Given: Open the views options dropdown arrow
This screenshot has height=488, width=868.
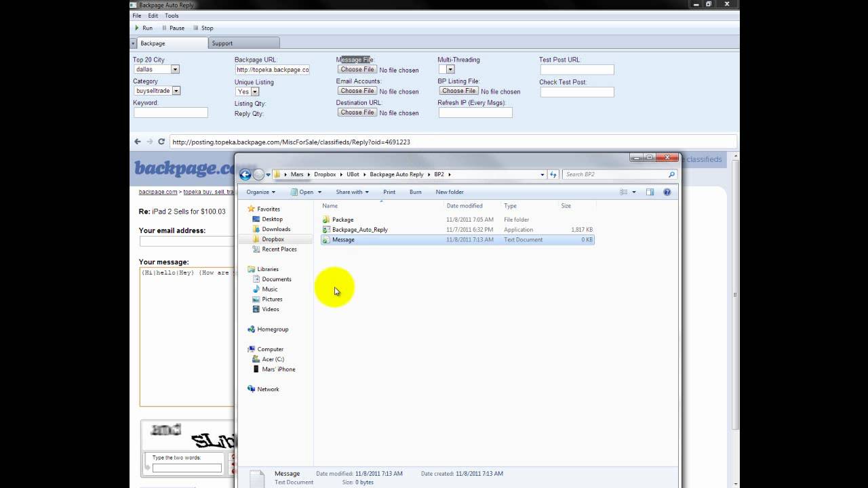Looking at the screenshot, I should (x=634, y=192).
